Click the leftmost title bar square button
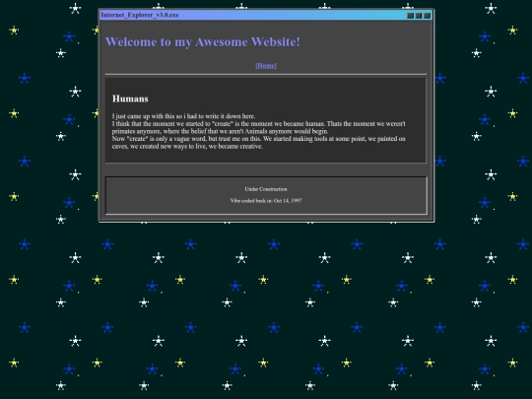This screenshot has height=399, width=532. click(410, 16)
